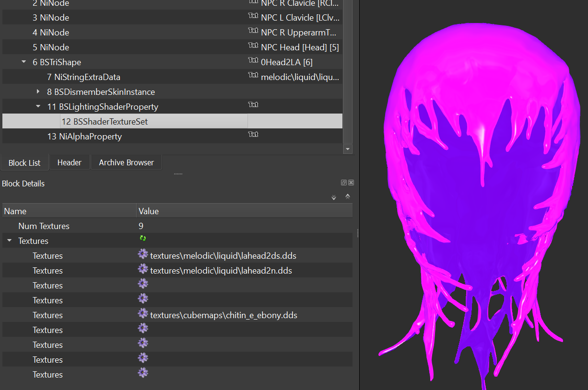Viewport: 588px width, 390px height.
Task: Click the 0Head2LA [6] value
Action: coord(287,62)
